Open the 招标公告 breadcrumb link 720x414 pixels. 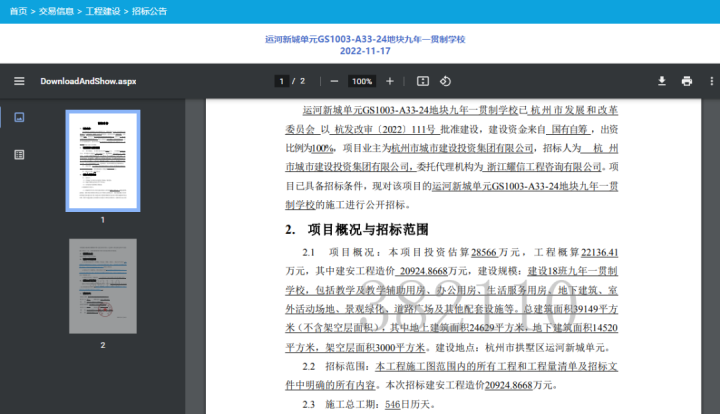tap(149, 11)
